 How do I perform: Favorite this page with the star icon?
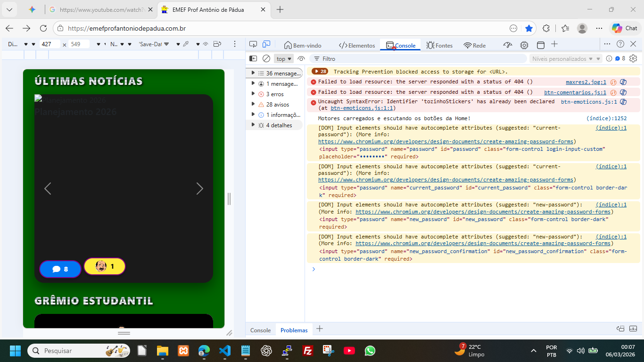(529, 28)
